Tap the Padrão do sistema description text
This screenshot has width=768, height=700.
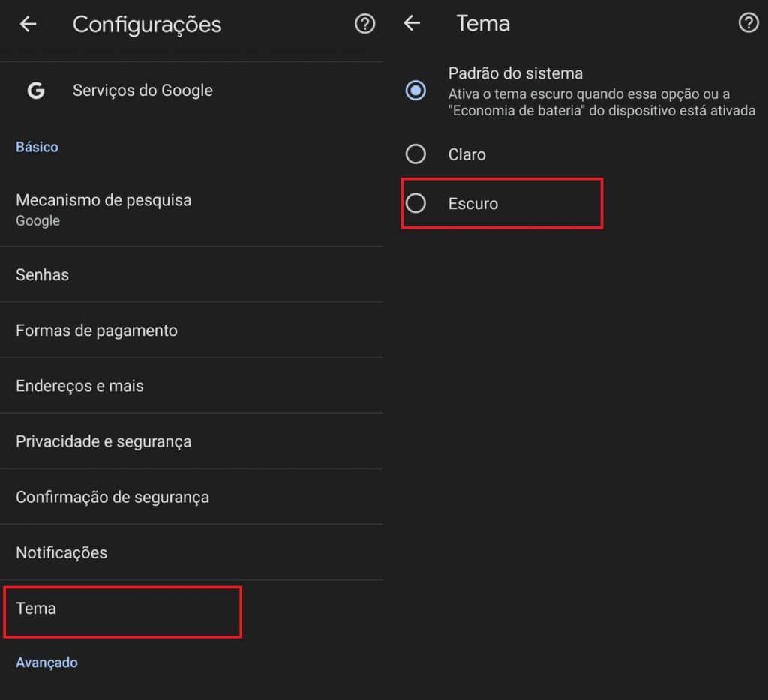(601, 103)
